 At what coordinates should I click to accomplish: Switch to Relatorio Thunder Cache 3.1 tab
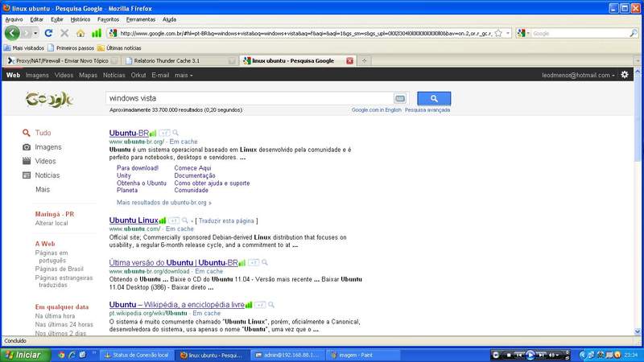[180, 61]
